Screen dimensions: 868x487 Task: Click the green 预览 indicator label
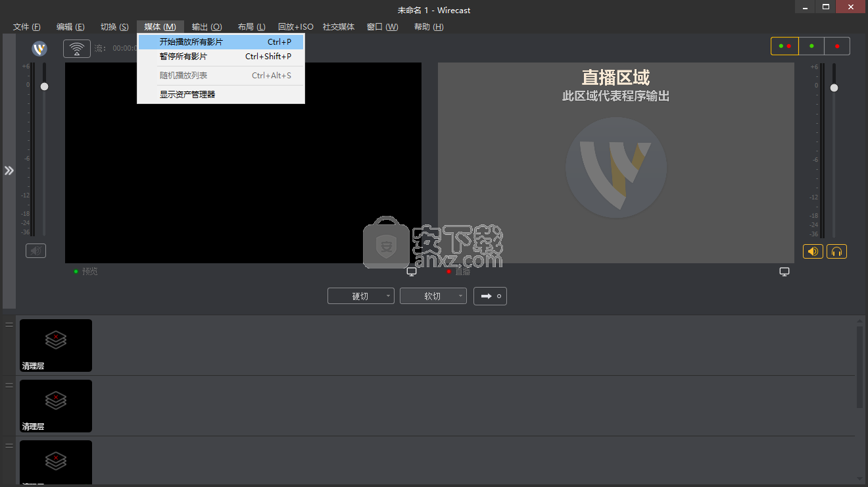(85, 272)
